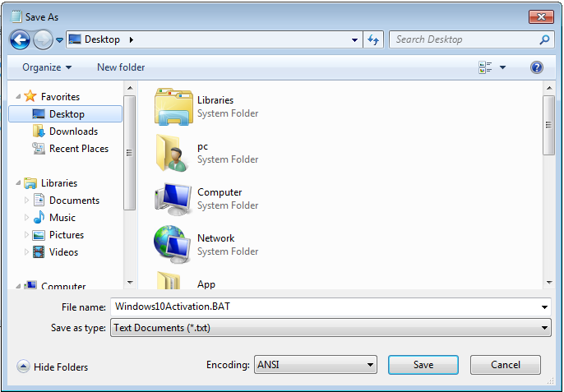Image resolution: width=564 pixels, height=392 pixels.
Task: Click the file list scroll down arrow
Action: coord(549,283)
